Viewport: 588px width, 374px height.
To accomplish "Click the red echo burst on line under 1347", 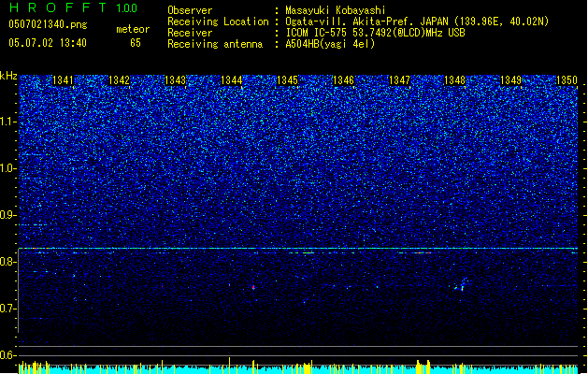I will pyautogui.click(x=421, y=252).
